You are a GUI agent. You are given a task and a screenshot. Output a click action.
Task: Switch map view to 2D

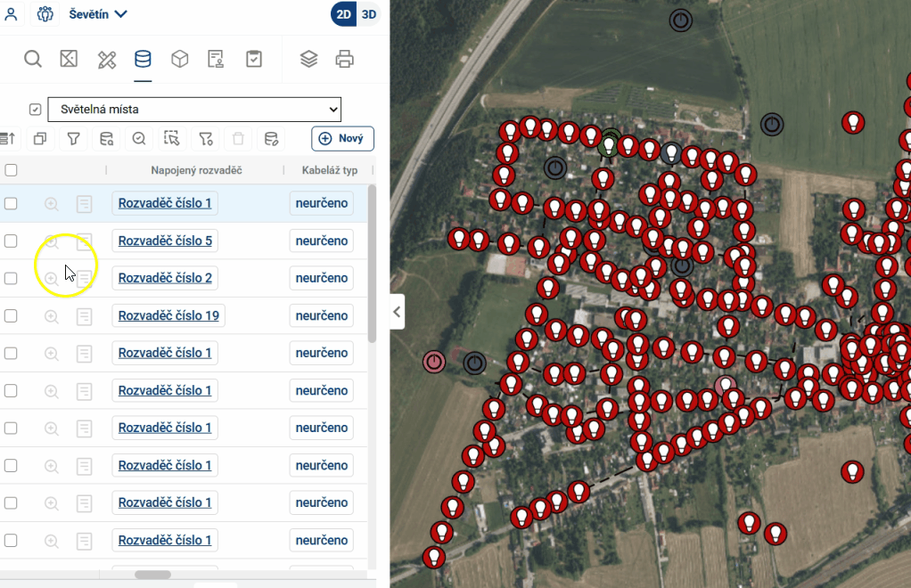click(x=344, y=14)
